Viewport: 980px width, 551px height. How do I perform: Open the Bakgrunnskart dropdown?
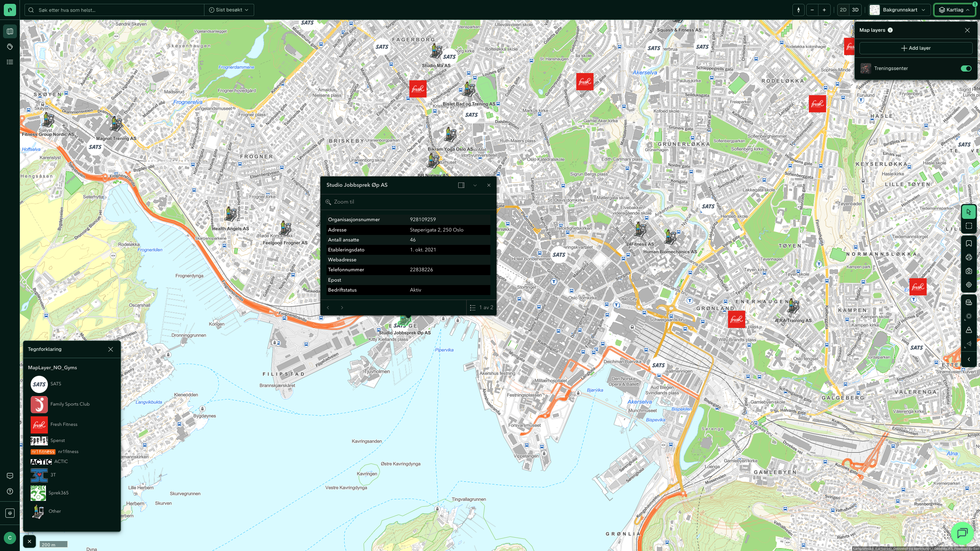[x=899, y=10]
